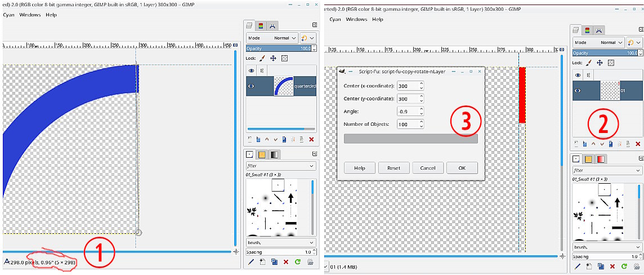Delete the layer in left window
This screenshot has height=275, width=644.
[311, 139]
